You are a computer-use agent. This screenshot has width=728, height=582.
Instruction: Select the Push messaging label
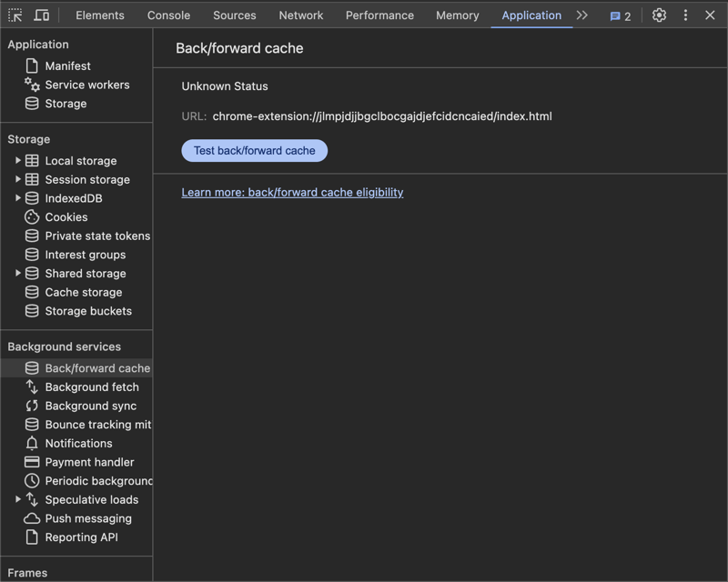[x=88, y=518]
